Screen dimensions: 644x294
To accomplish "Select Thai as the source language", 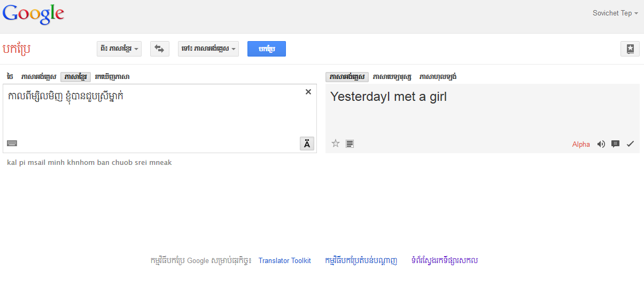I will point(11,77).
